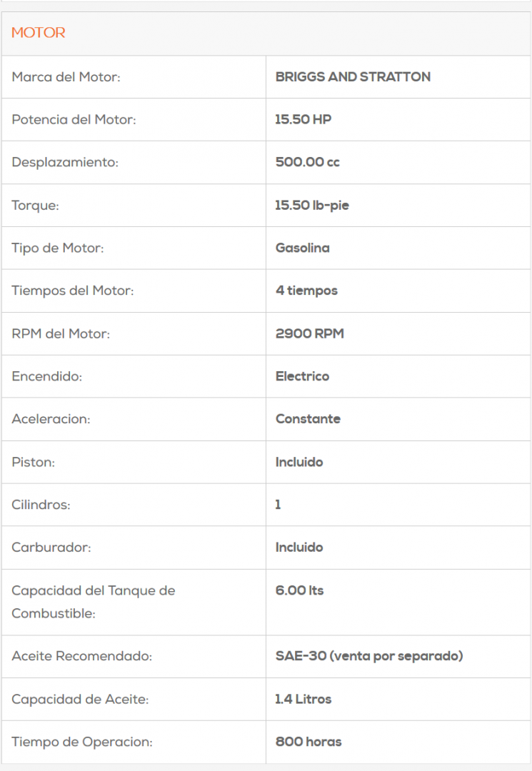
Task: Select the Gasolina value
Action: (303, 248)
